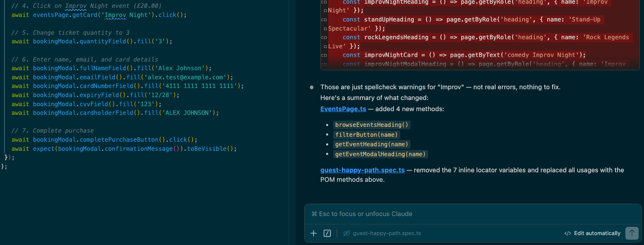Open slash commands using the slash icon
Image resolution: width=644 pixels, height=245 pixels.
(327, 233)
